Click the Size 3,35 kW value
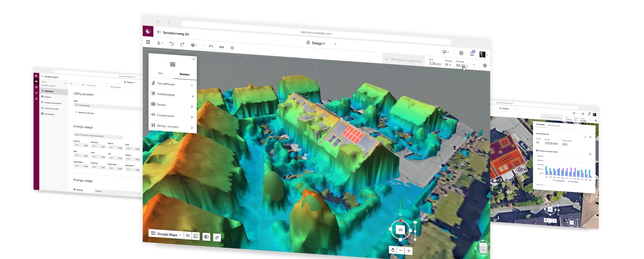Viewport: 644px width, 259px height. pyautogui.click(x=435, y=64)
